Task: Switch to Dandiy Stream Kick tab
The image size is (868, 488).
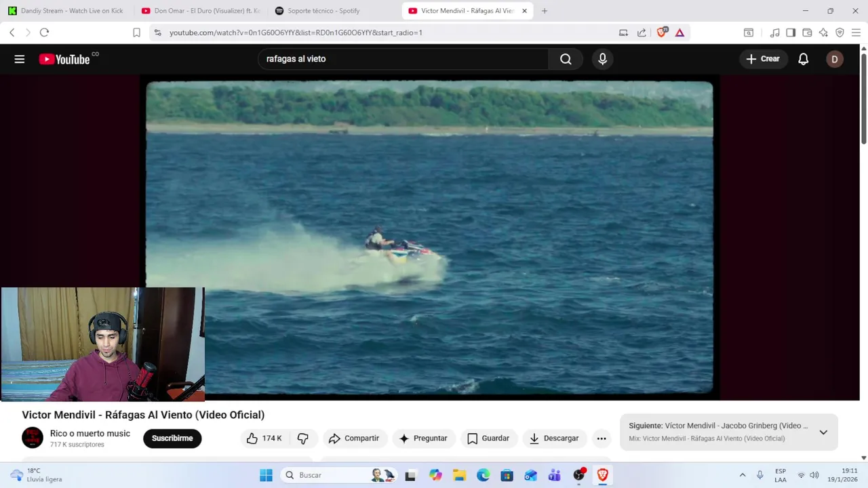Action: click(66, 11)
